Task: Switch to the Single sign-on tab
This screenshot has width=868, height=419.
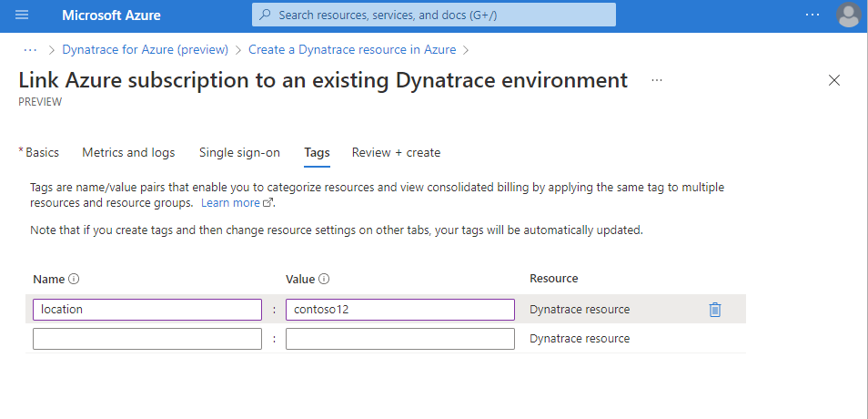Action: [239, 152]
